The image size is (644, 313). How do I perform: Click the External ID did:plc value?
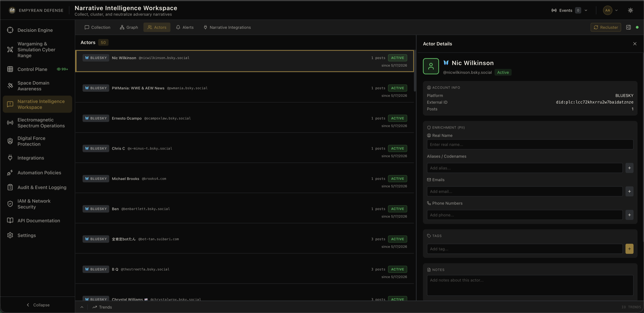click(x=594, y=102)
